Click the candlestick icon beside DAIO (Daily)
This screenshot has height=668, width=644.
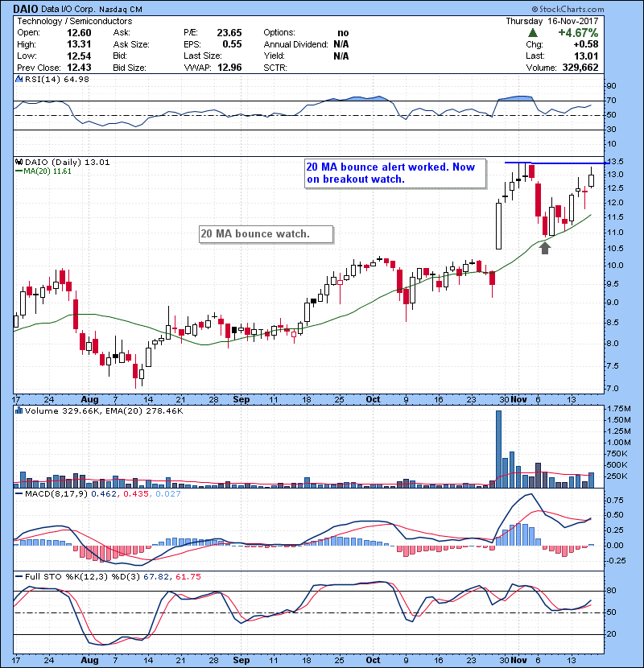(x=19, y=162)
